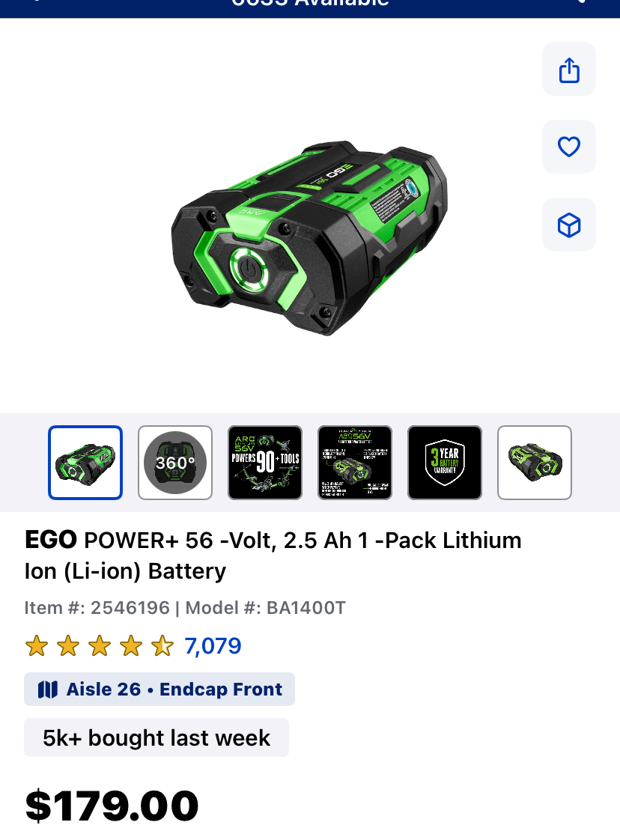This screenshot has width=620, height=840.
Task: Tap the Model # BA1400T text
Action: tap(265, 608)
